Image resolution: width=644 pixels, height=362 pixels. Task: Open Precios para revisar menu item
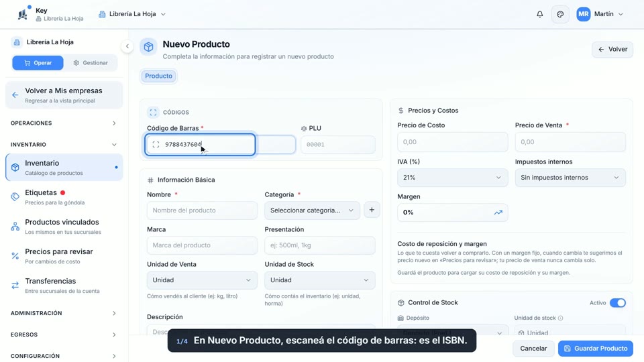(64, 256)
